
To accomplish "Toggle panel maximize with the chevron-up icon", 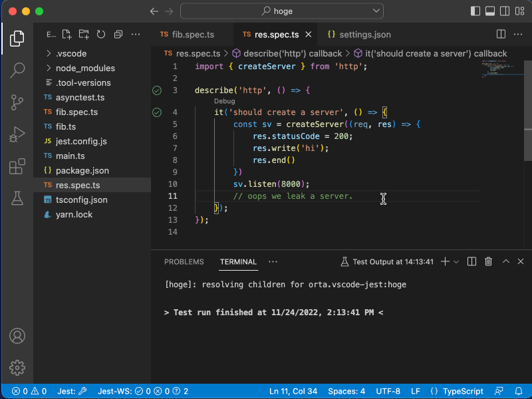I will click(505, 261).
